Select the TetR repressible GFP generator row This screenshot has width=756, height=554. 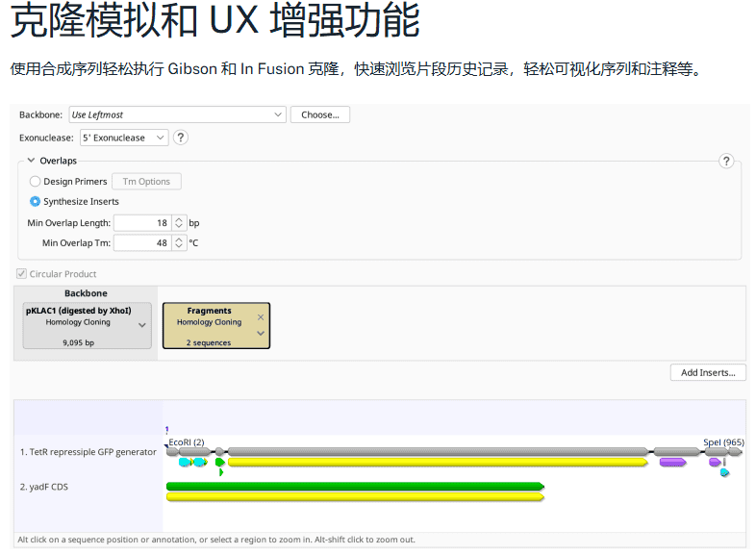tap(88, 452)
